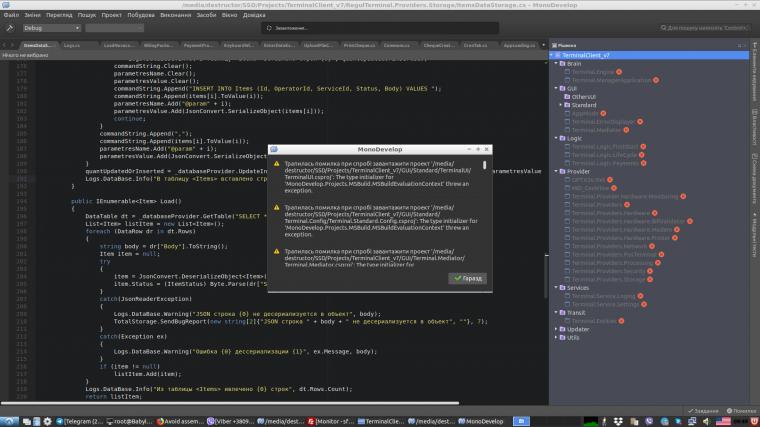Image resolution: width=760 pixels, height=427 pixels.
Task: Click the previous tab navigation arrow
Action: (x=4, y=46)
